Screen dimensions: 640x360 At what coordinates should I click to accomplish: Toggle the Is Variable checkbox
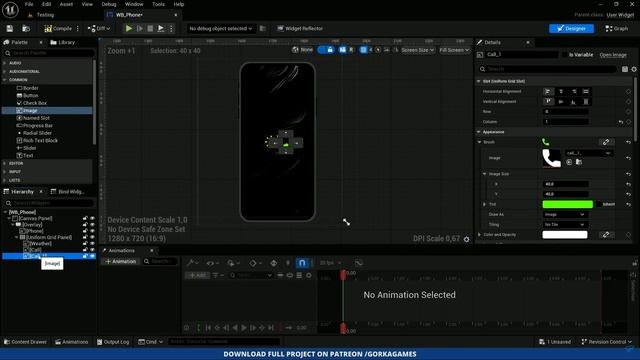point(565,55)
